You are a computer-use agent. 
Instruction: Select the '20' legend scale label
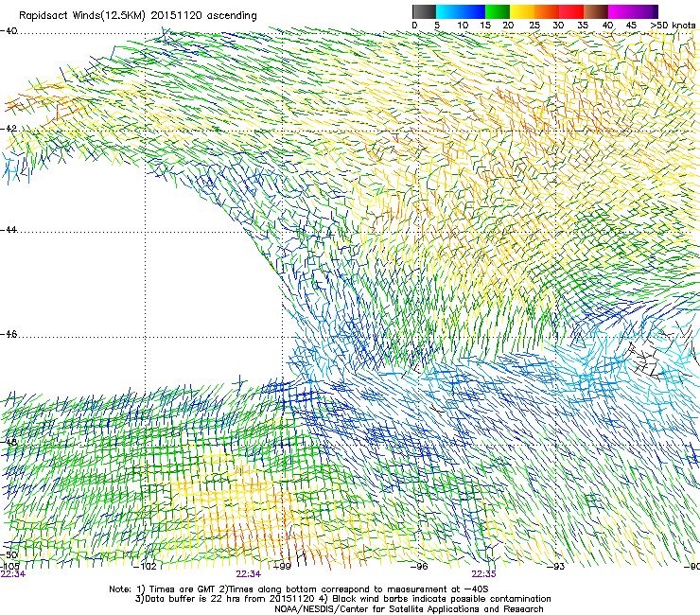[x=508, y=26]
